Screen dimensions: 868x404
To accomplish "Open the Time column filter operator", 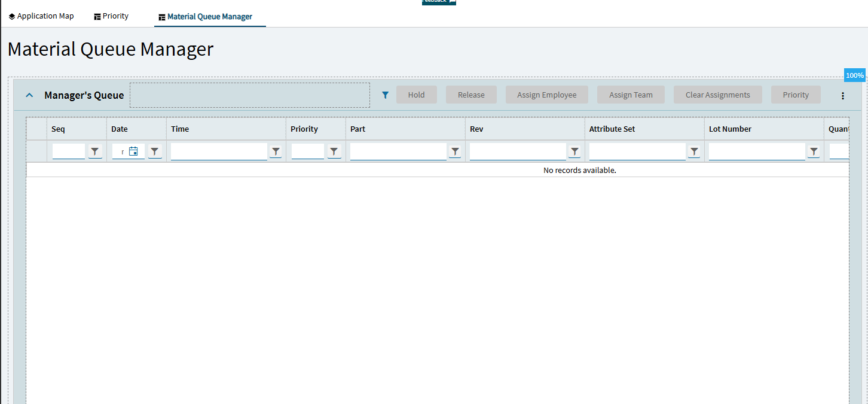I will (x=276, y=151).
